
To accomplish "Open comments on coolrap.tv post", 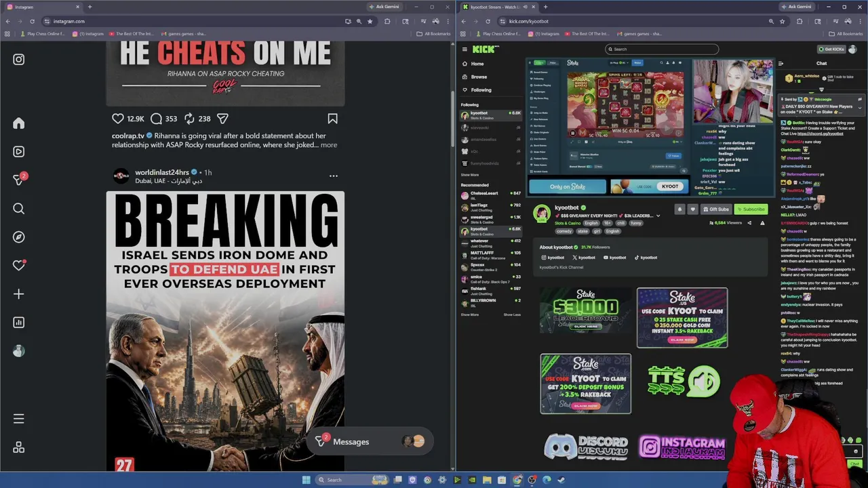I will tap(156, 119).
